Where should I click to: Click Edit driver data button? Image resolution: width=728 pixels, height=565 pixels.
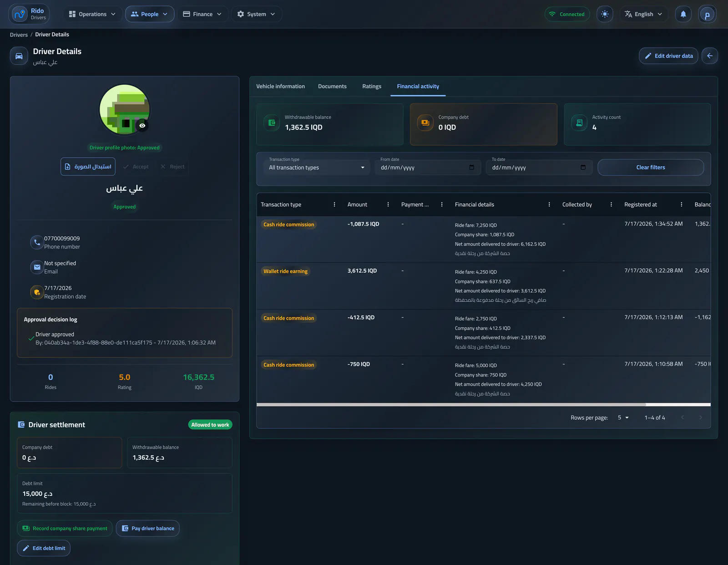pos(668,56)
